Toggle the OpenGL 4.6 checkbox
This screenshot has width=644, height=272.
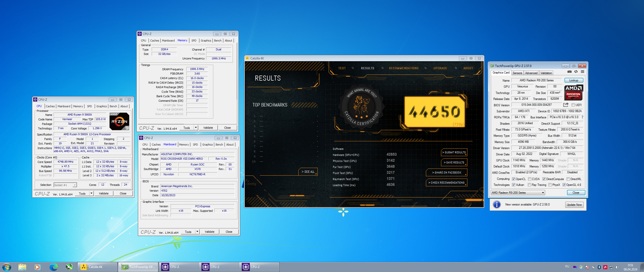coord(564,185)
